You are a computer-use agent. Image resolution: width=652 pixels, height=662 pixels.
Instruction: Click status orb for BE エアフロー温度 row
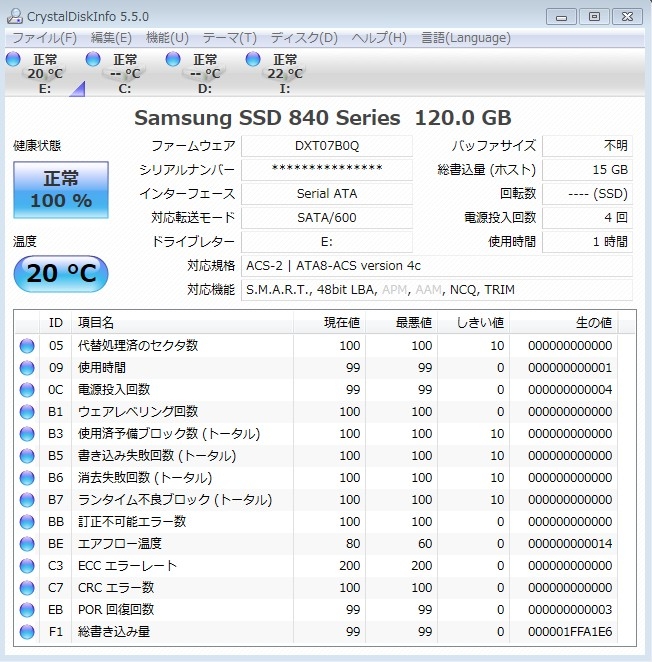[x=26, y=543]
